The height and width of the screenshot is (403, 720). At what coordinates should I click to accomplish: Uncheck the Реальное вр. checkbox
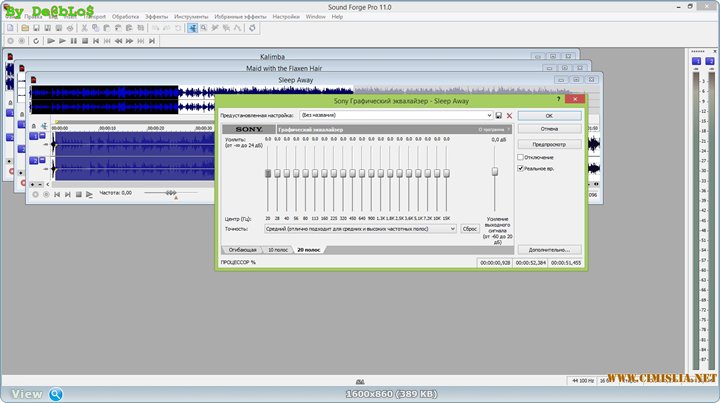point(520,169)
